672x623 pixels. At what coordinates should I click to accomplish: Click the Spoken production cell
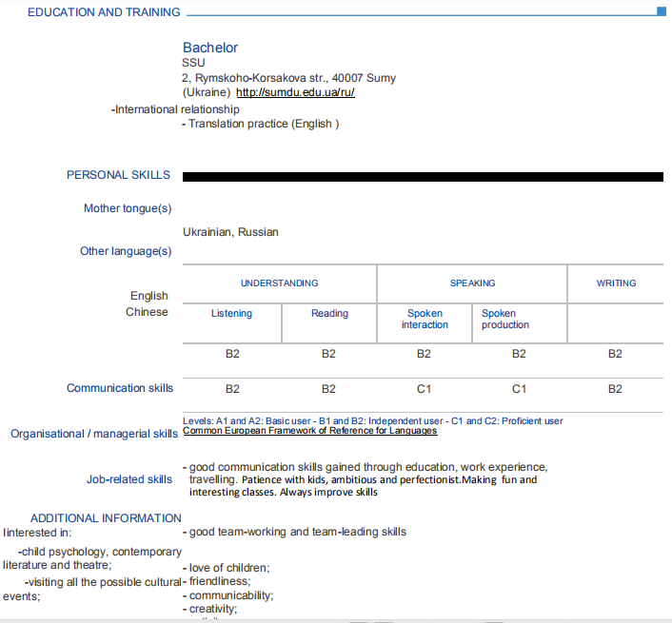[505, 319]
